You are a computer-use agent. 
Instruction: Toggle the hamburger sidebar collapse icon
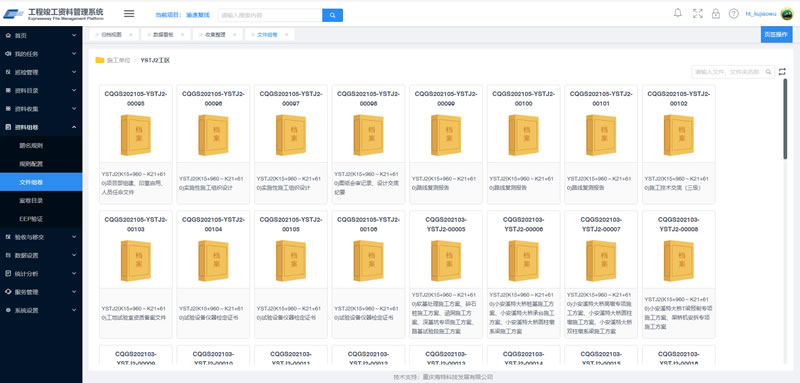[129, 14]
